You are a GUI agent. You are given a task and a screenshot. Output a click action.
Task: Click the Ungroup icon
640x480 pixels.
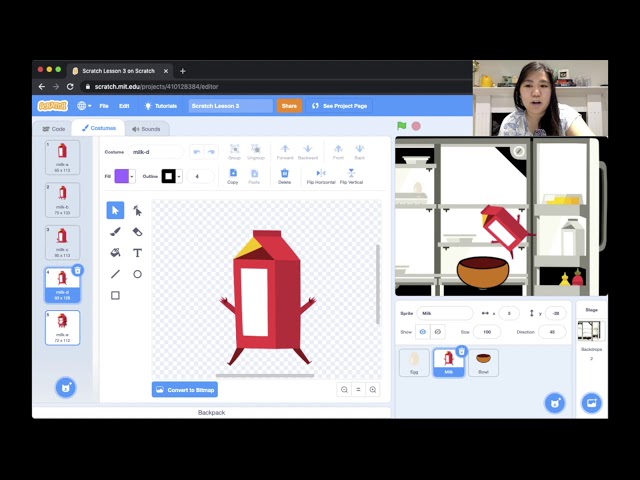[256, 151]
